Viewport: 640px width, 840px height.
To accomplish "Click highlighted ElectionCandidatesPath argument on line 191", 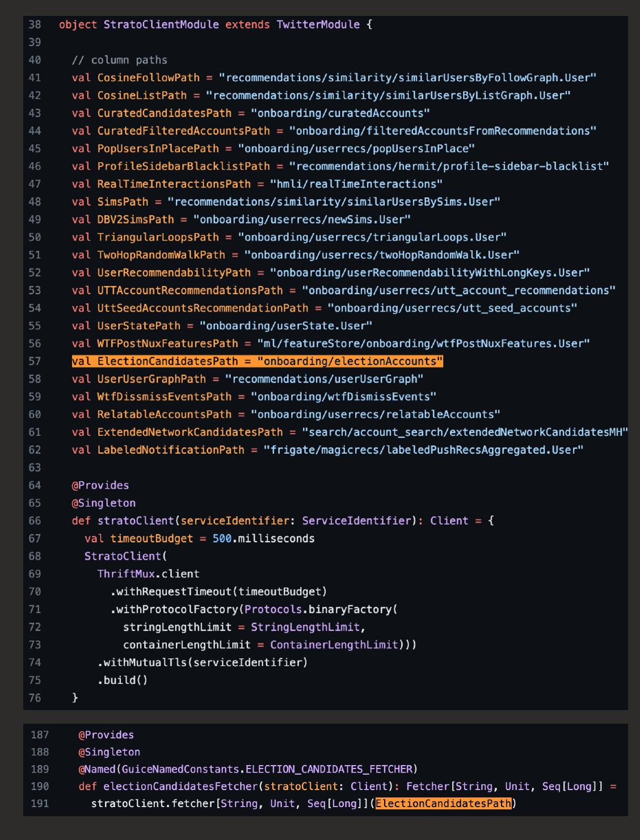I will pos(443,804).
